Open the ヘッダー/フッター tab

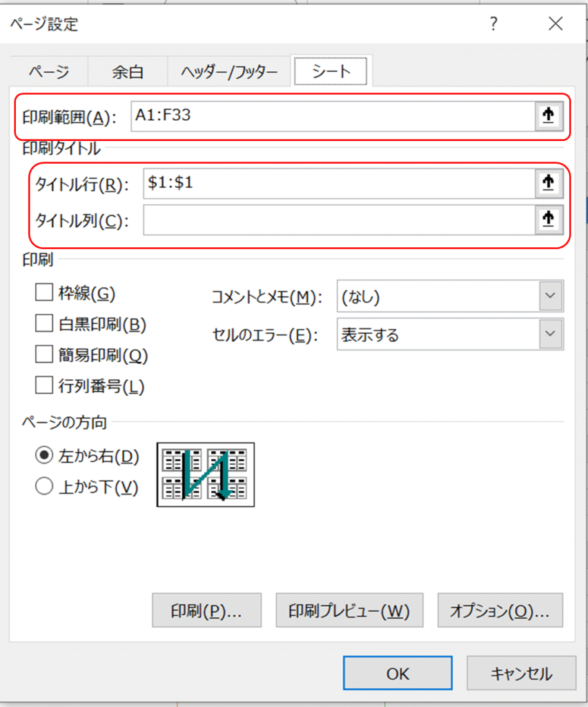[229, 72]
